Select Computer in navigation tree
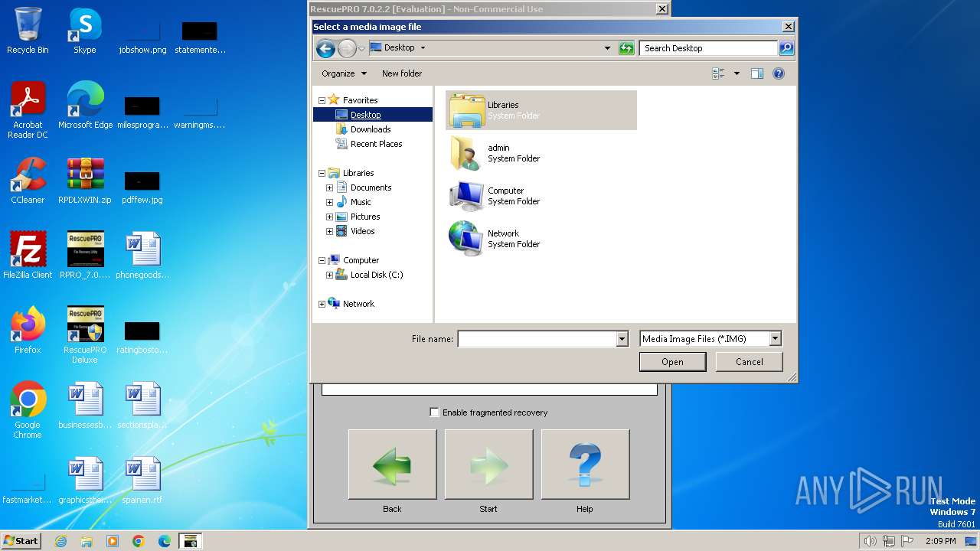Viewport: 980px width, 551px height. [361, 260]
